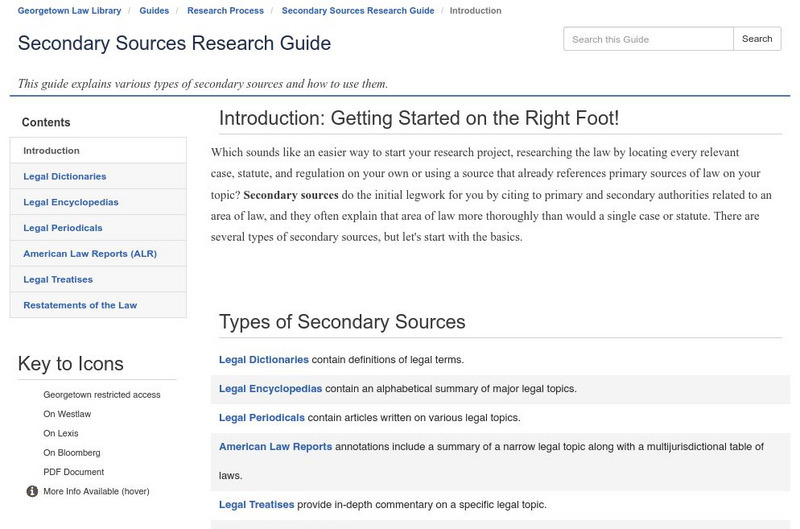Click the More Info Available icon

[x=32, y=491]
